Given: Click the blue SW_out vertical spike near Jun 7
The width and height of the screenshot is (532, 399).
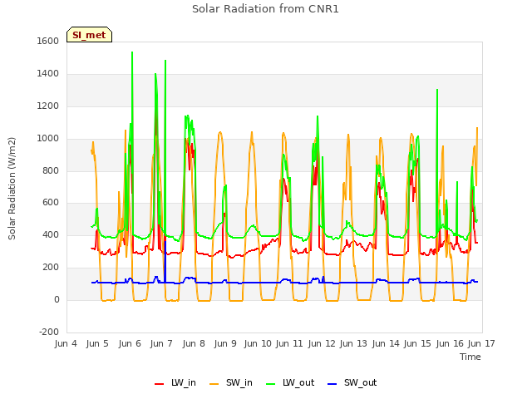Looking at the screenshot, I should coord(165,261).
